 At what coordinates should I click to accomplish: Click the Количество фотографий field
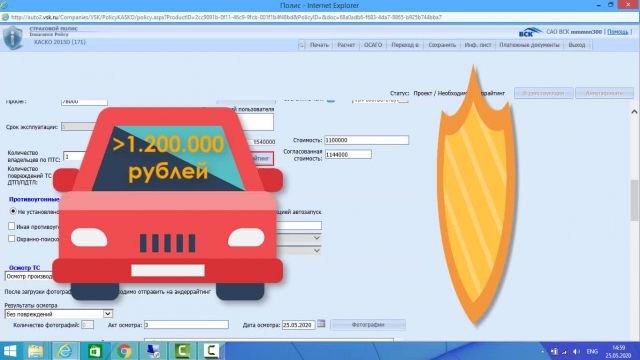(87, 325)
